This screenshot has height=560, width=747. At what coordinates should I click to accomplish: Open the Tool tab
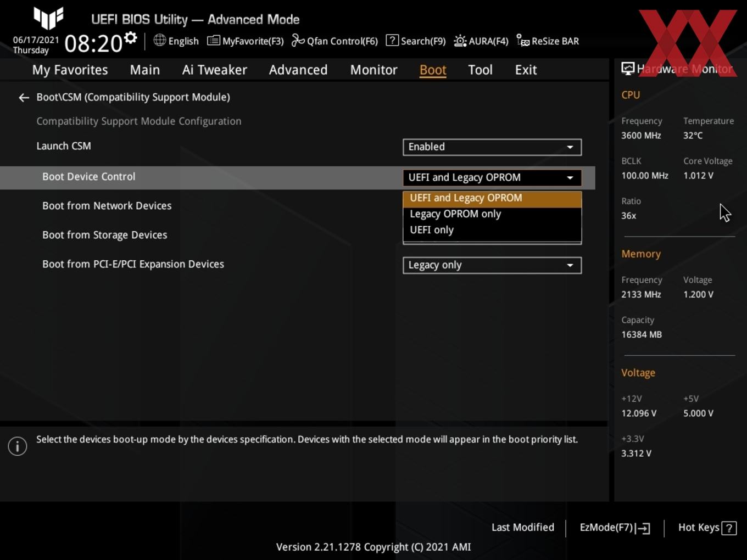pos(480,70)
